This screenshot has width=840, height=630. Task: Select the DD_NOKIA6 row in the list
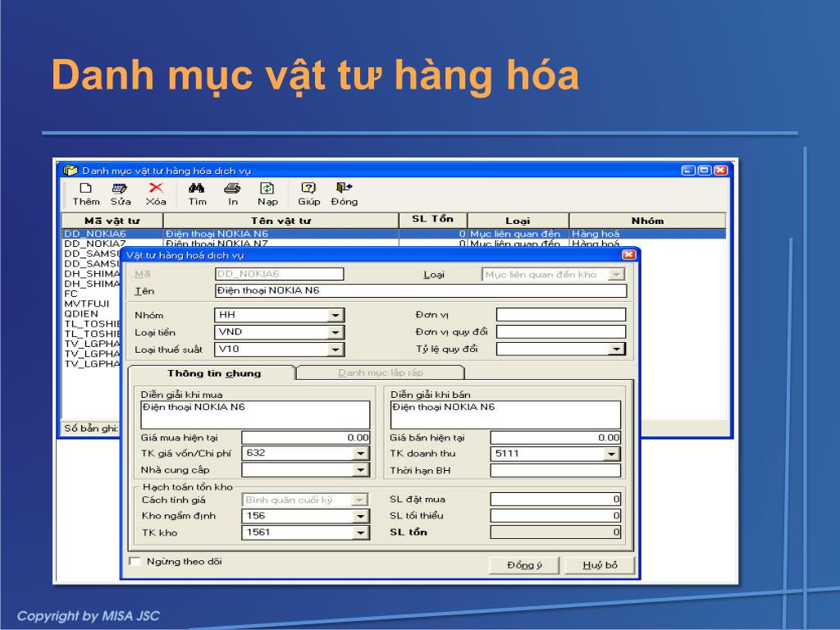[x=394, y=234]
